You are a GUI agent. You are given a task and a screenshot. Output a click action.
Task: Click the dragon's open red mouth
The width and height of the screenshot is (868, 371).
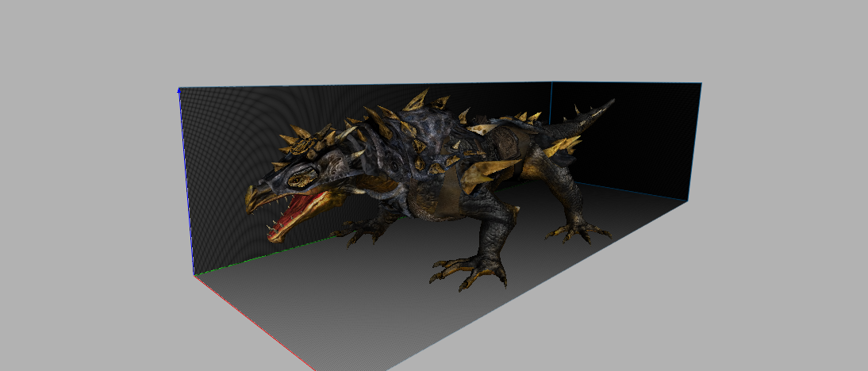(296, 213)
